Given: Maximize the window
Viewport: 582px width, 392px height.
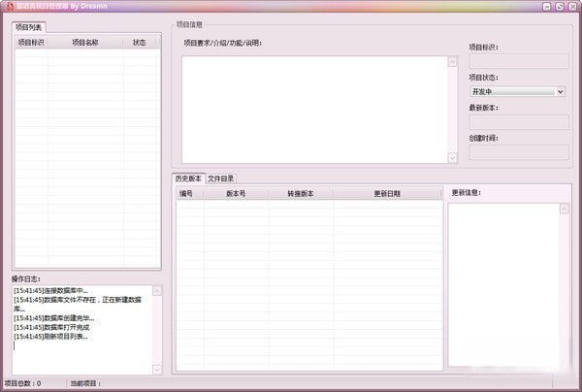Looking at the screenshot, I should pos(560,7).
